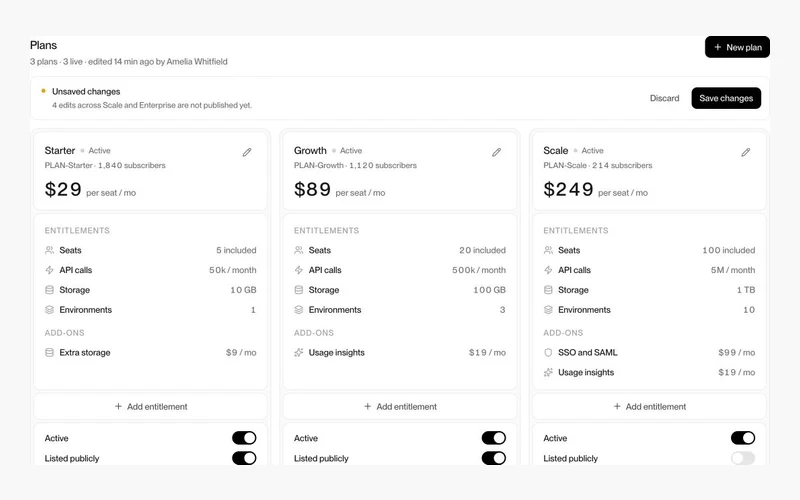Screen dimensions: 800x500
Task: Click the Seats icon in Scale plan
Action: click(x=548, y=250)
